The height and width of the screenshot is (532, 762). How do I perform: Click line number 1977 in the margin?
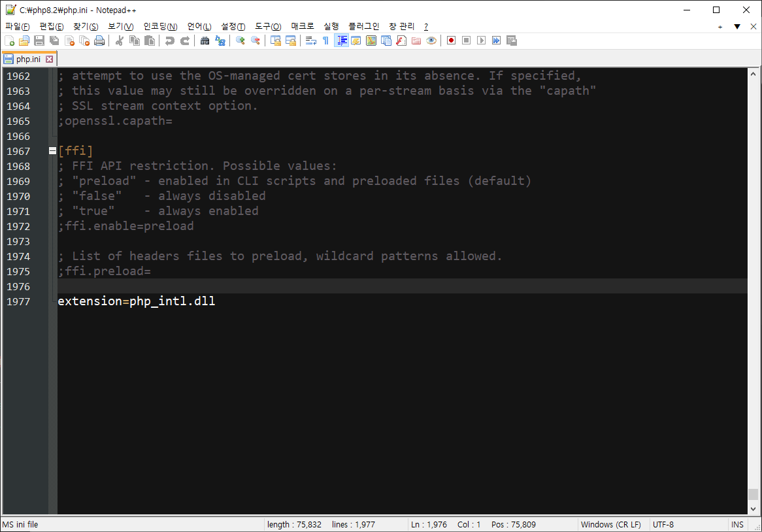(18, 302)
